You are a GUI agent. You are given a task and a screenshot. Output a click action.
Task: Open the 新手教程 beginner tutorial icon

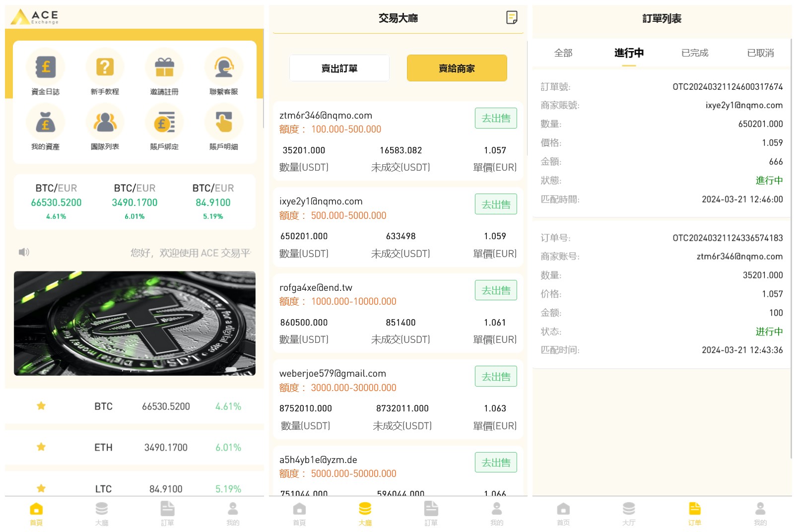pos(105,67)
